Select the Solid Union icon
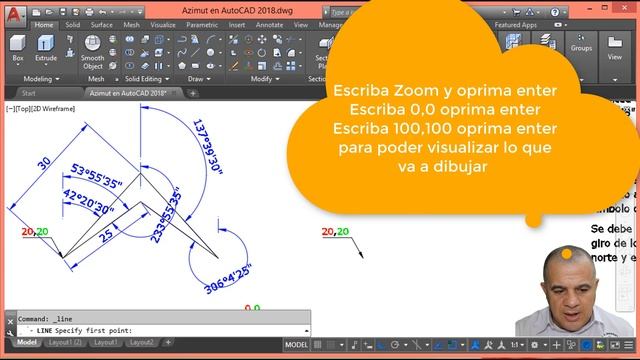Screen dimensions: 640x360 coord(129,39)
